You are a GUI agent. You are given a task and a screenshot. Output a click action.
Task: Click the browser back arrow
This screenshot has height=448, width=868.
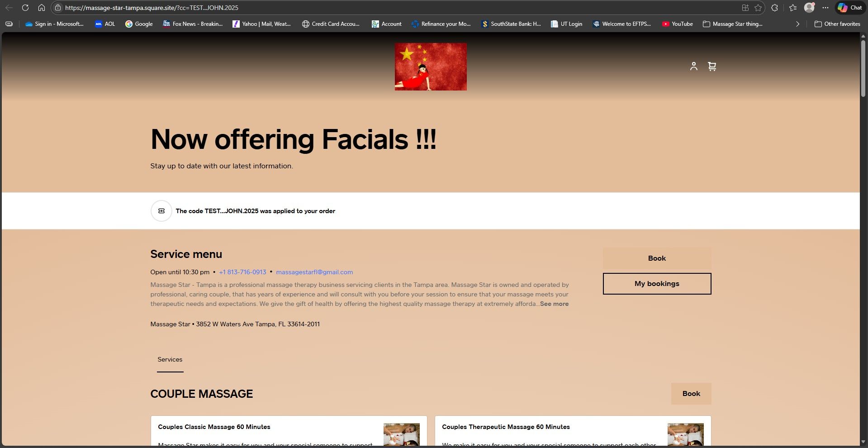click(9, 8)
